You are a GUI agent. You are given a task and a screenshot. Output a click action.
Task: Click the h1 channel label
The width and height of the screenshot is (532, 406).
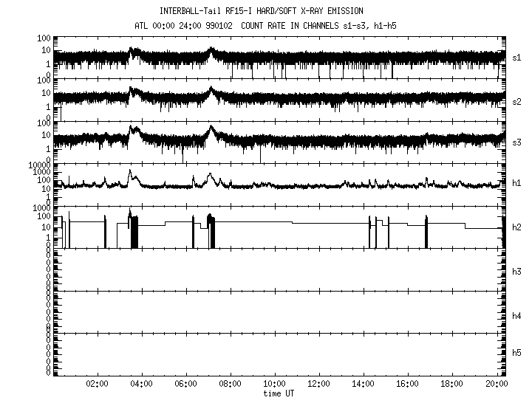[517, 183]
